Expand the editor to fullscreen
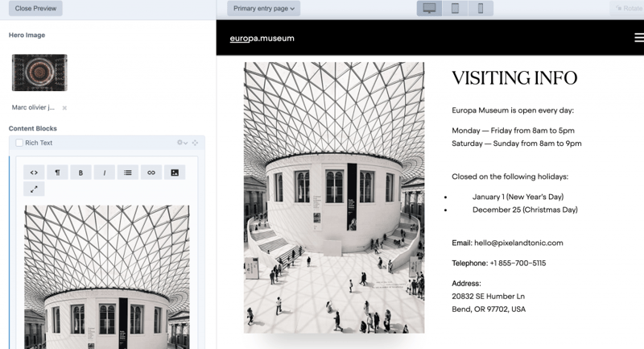The width and height of the screenshot is (644, 349). coord(34,189)
